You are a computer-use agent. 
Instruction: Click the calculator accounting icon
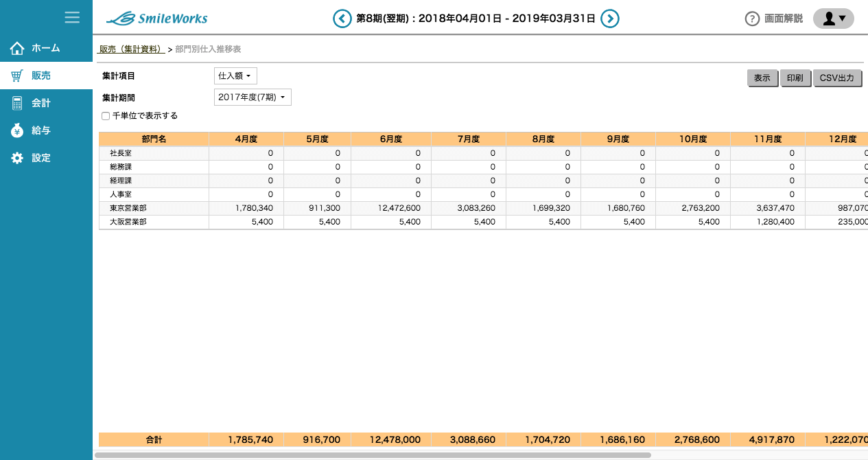tap(17, 103)
